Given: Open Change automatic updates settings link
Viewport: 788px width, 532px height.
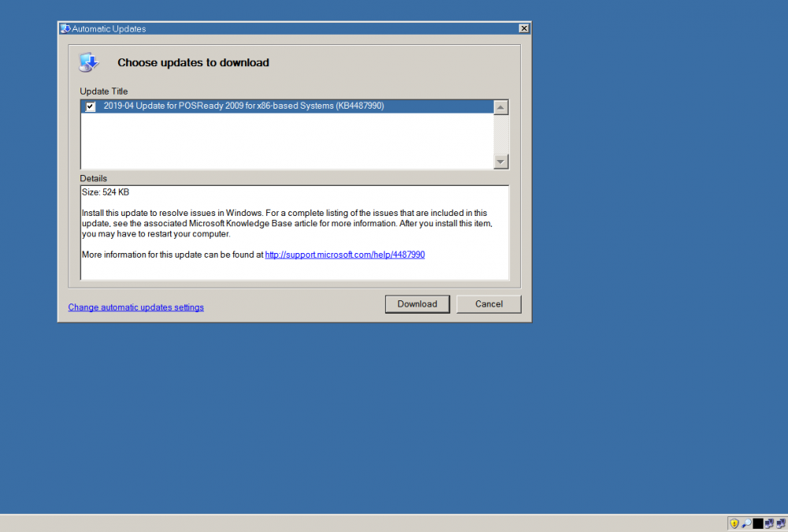Looking at the screenshot, I should (136, 307).
